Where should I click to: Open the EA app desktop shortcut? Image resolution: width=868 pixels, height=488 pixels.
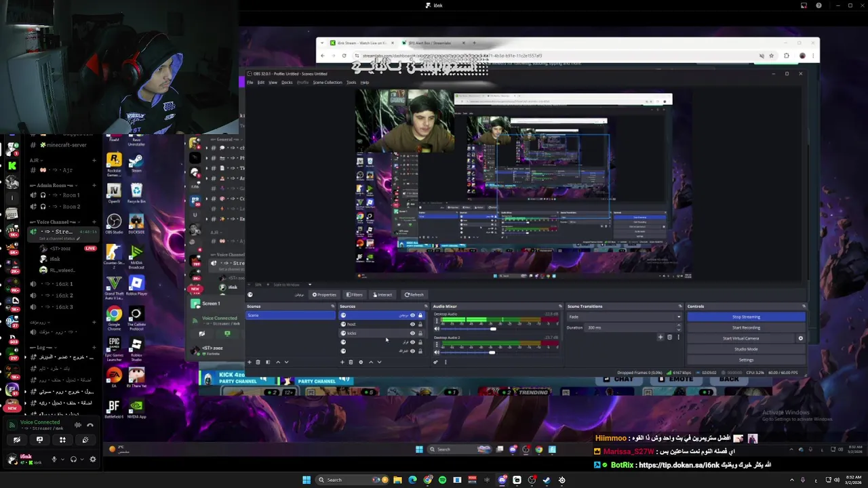[114, 376]
